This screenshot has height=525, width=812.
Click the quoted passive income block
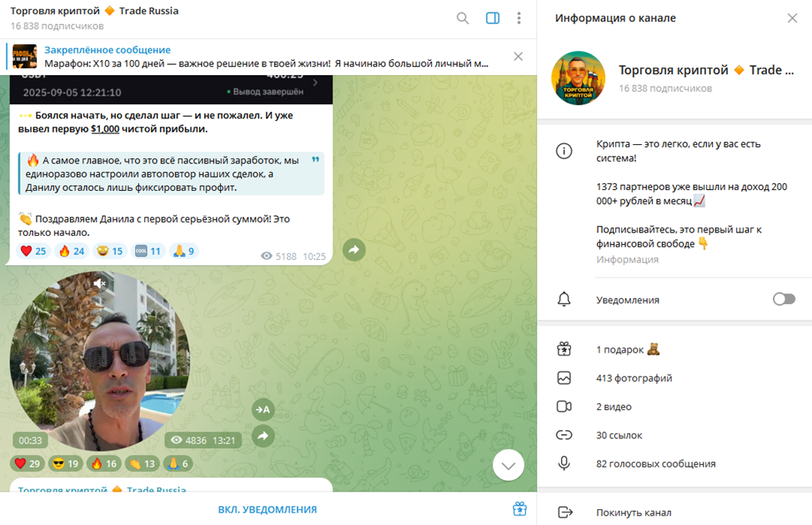(x=171, y=173)
